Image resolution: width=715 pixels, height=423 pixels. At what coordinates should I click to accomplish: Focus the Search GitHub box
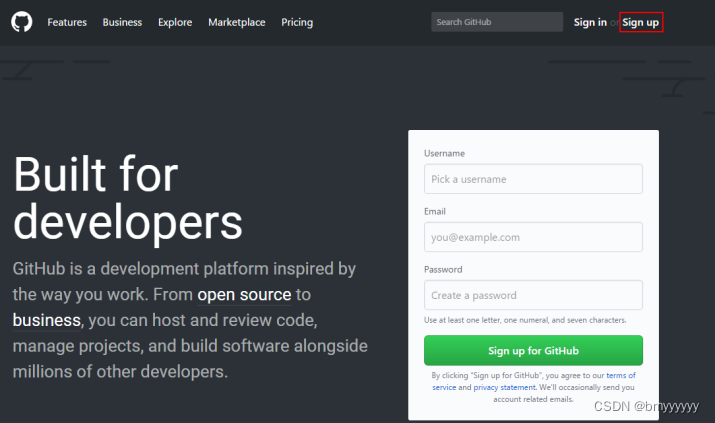click(497, 22)
